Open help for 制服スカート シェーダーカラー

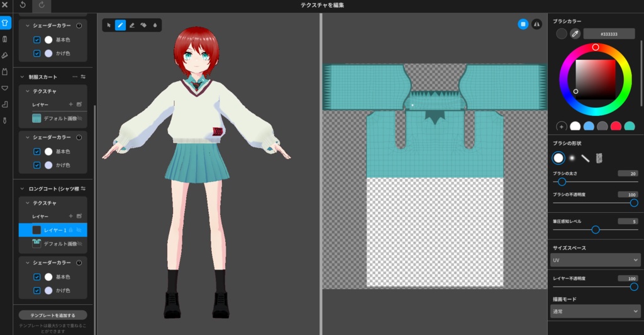point(79,137)
